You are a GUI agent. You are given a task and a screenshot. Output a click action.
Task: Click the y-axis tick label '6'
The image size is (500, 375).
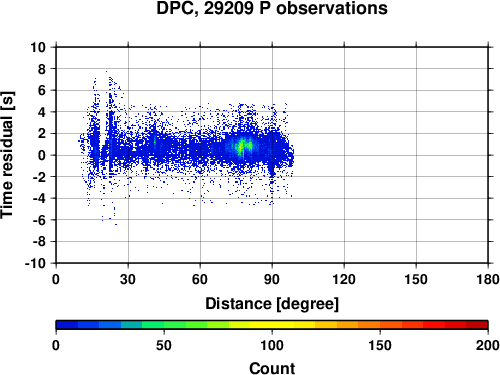click(x=42, y=90)
